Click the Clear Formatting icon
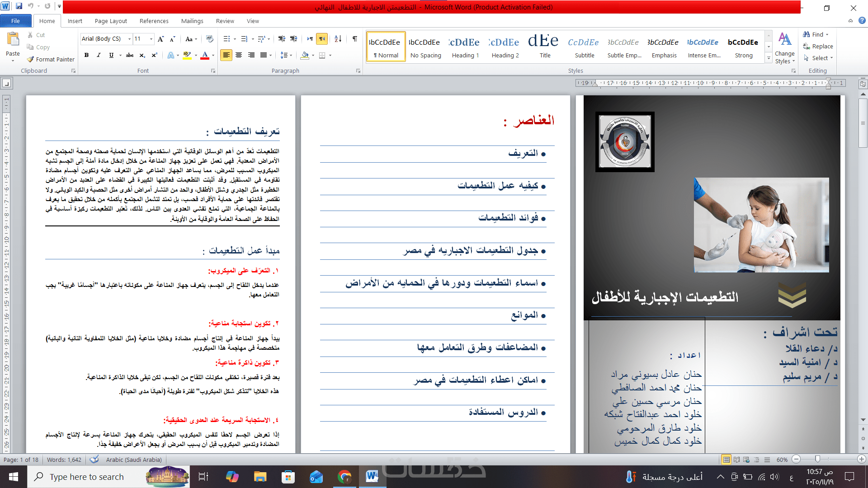Image resolution: width=868 pixels, height=488 pixels. (209, 39)
